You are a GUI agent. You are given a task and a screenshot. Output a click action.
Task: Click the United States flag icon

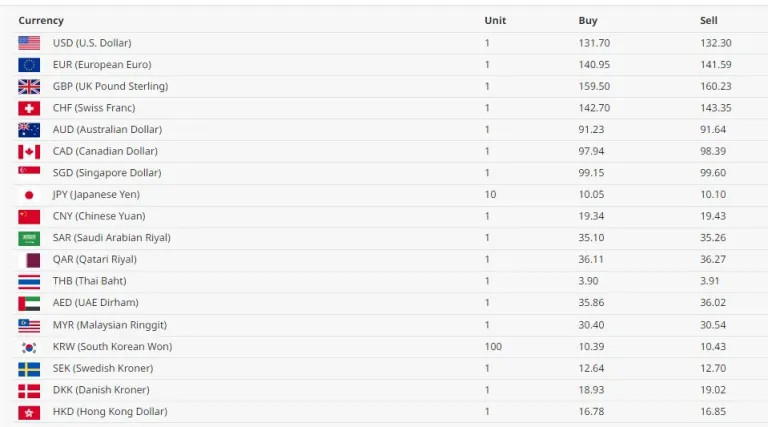tap(29, 43)
